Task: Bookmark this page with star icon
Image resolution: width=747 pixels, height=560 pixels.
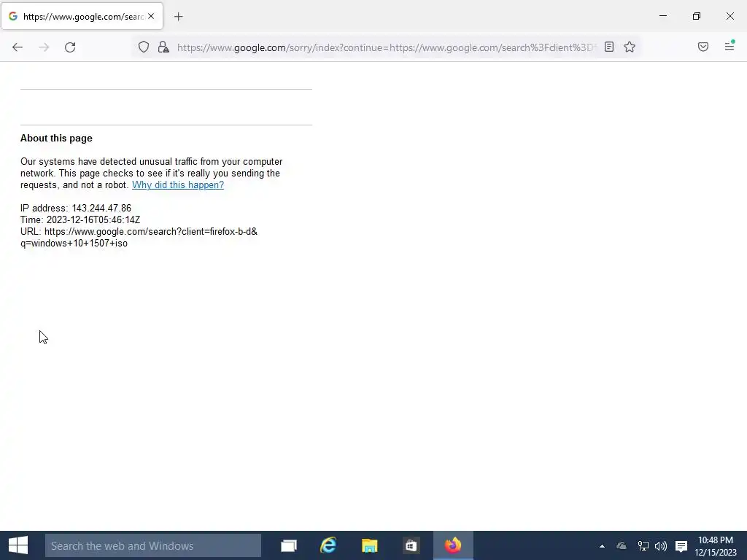Action: click(x=630, y=47)
